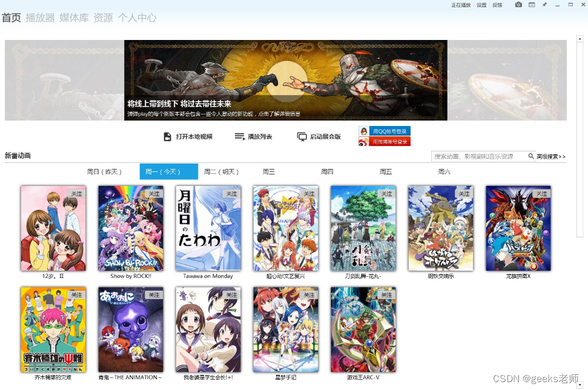The image size is (588, 390).
Task: Click the left faded banner preview
Action: pos(65,81)
